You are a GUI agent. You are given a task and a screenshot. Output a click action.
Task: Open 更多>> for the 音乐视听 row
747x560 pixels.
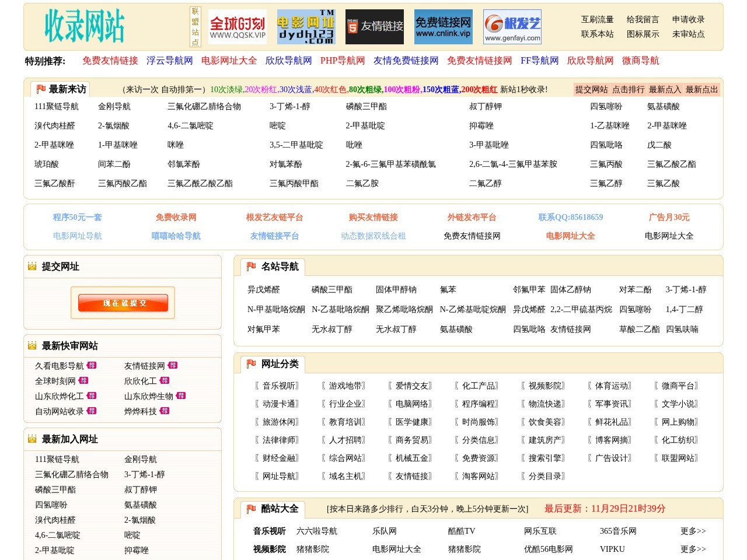click(693, 531)
